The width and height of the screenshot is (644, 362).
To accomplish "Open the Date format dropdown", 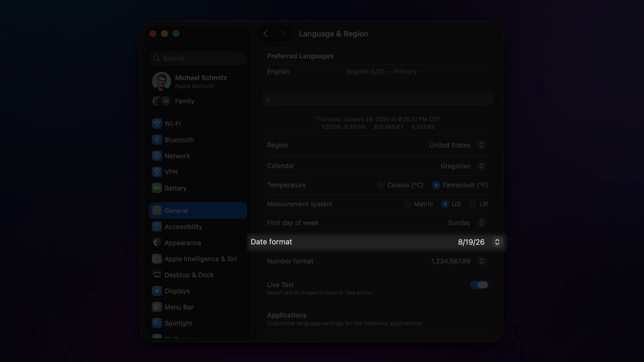I will coord(497,242).
